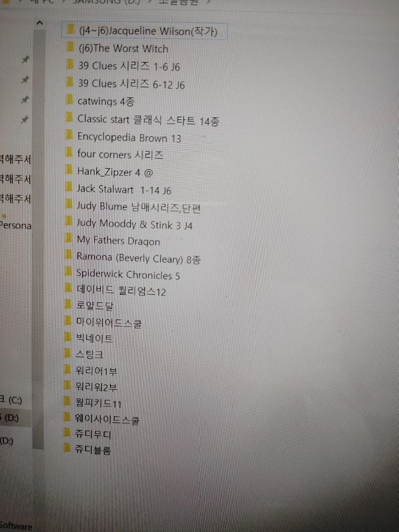This screenshot has height=532, width=399.
Task: Select folder name 39 Clues 시리즈 1-6 J6
Action: coord(129,66)
